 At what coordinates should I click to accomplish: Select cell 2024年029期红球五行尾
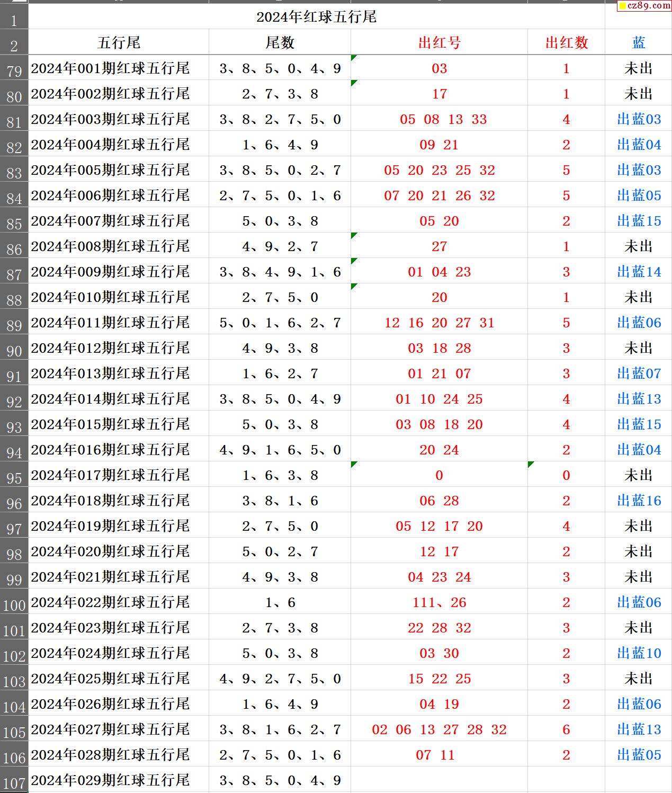pyautogui.click(x=119, y=780)
